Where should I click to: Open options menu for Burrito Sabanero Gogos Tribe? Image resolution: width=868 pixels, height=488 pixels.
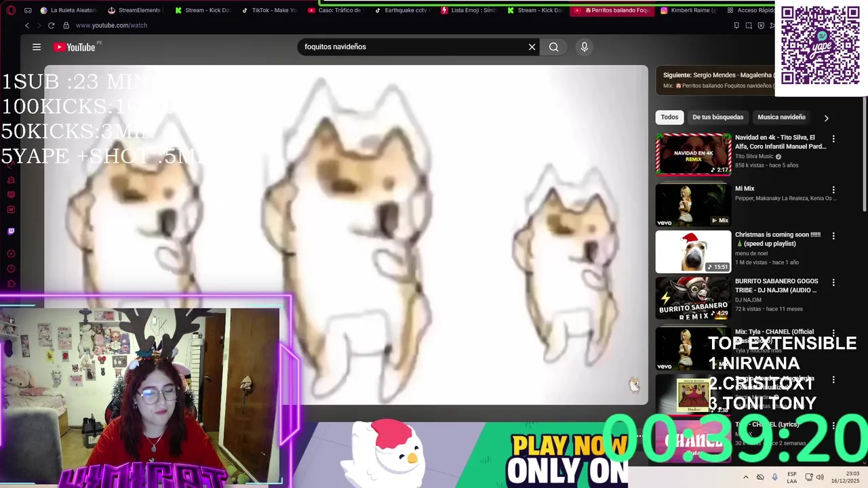(x=833, y=282)
